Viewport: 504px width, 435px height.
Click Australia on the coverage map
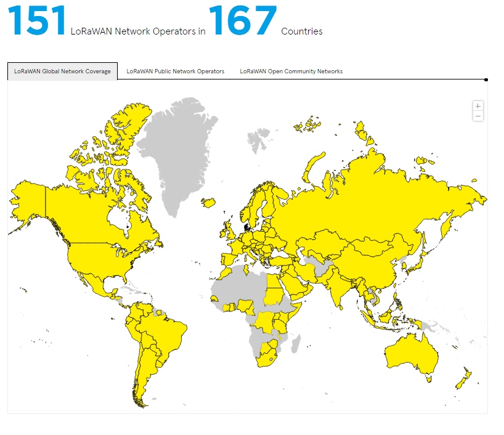(412, 354)
